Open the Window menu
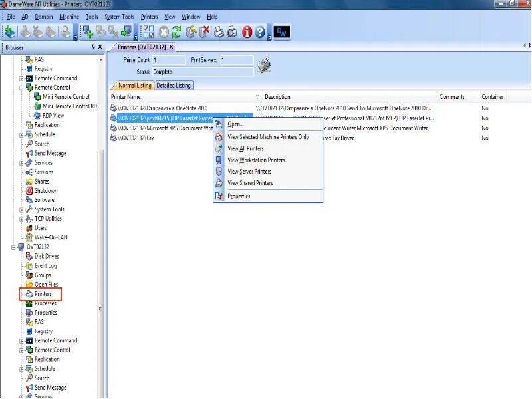This screenshot has height=399, width=532. [x=191, y=17]
